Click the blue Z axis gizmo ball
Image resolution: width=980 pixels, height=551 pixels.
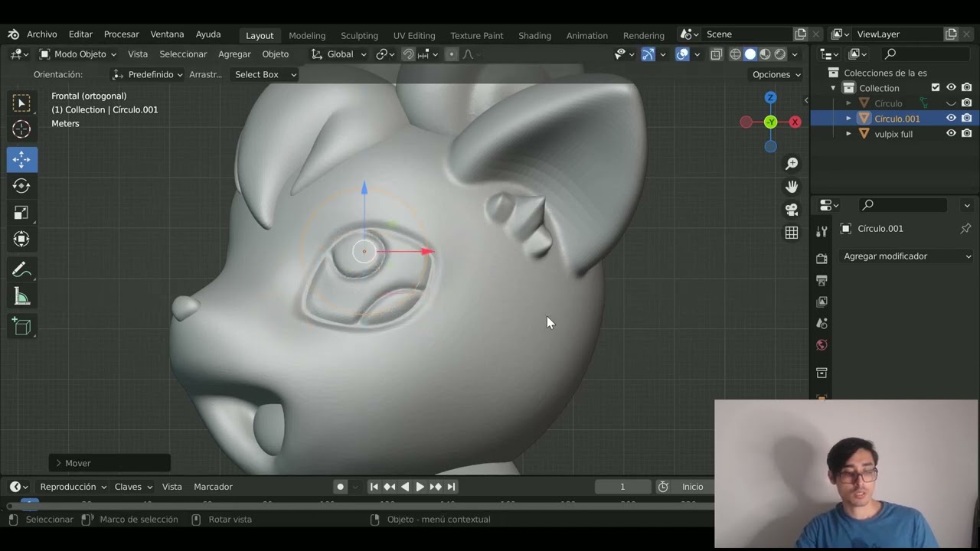tap(770, 97)
